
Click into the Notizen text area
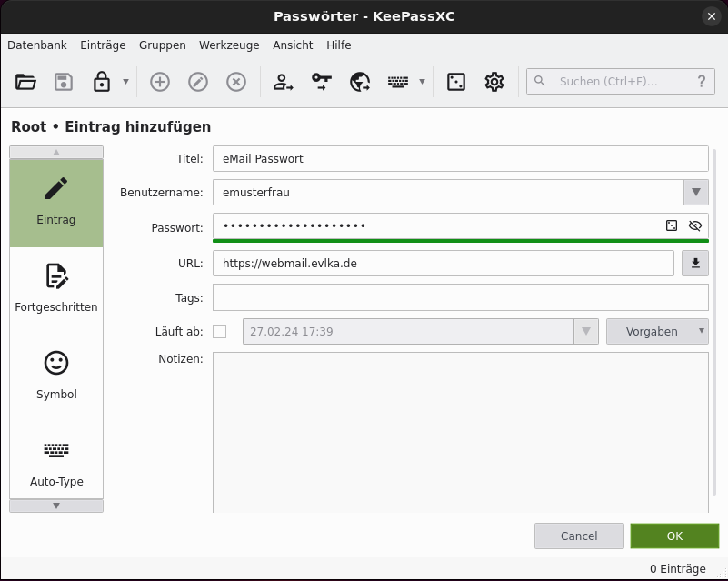(x=461, y=433)
